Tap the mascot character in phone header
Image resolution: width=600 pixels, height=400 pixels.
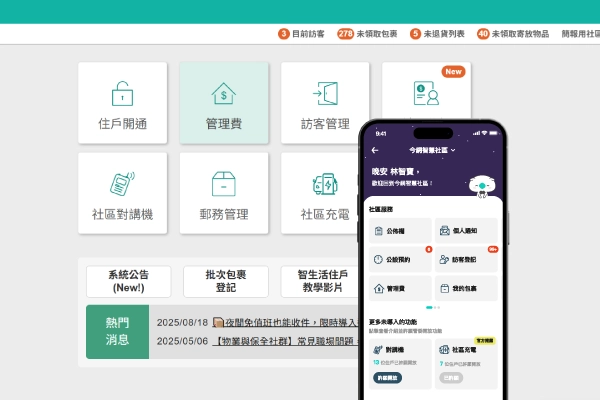[x=482, y=186]
